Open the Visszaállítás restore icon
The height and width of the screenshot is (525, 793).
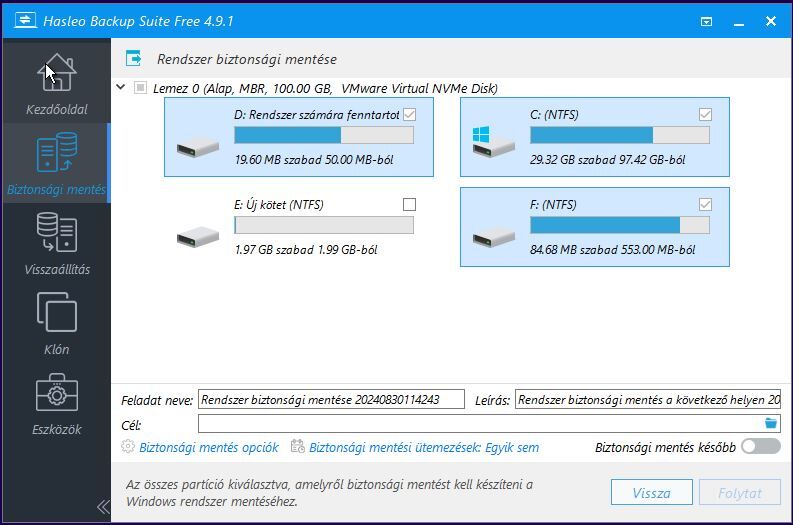click(x=57, y=232)
